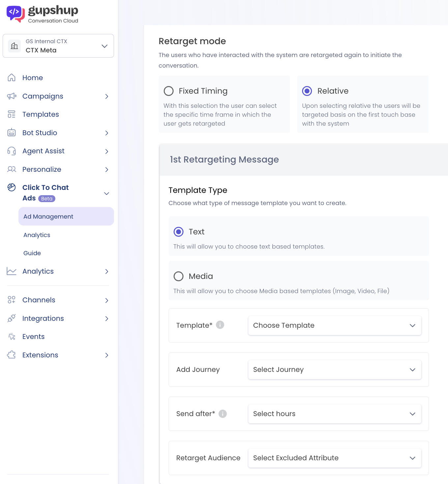Click the Template info icon

click(x=220, y=325)
